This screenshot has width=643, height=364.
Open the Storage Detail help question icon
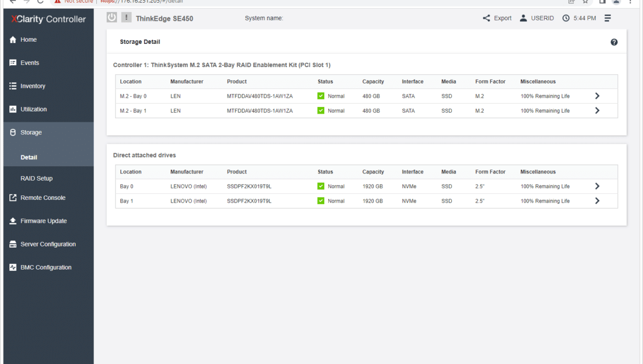(614, 42)
